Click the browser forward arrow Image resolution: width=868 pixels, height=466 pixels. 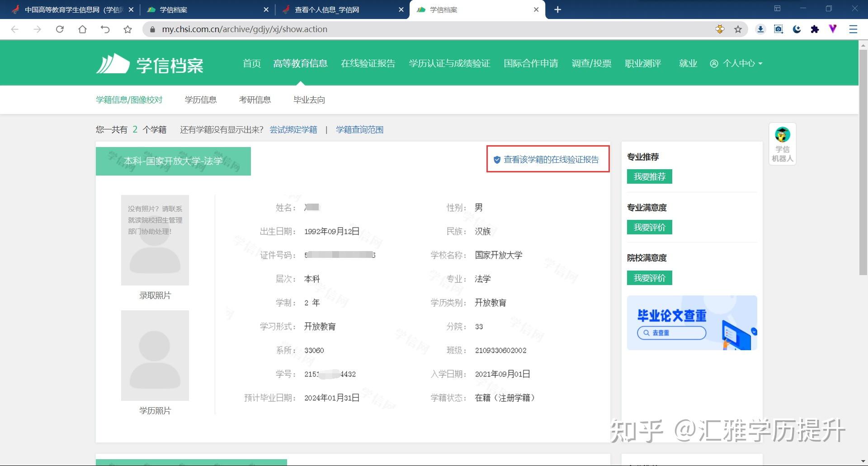37,29
